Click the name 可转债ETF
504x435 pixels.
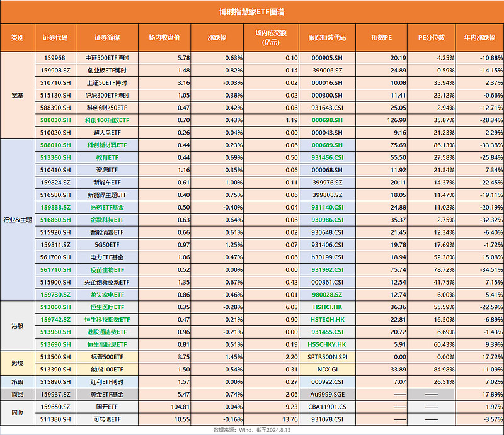(x=107, y=419)
